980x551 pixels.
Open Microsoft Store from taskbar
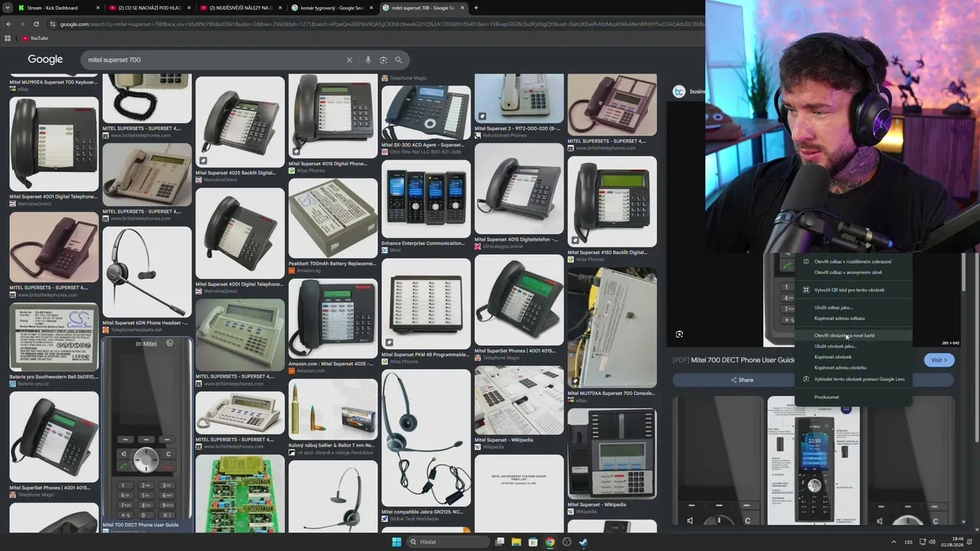coord(533,542)
